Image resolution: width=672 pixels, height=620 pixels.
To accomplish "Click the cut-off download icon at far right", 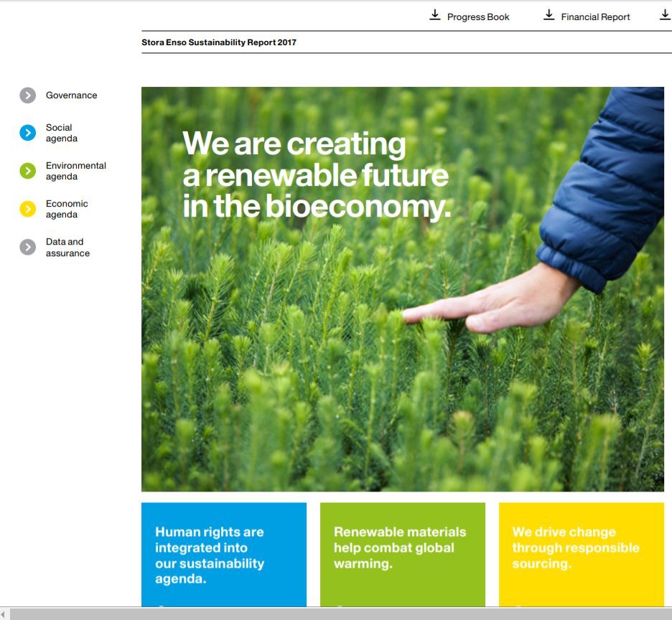I will pos(665,15).
